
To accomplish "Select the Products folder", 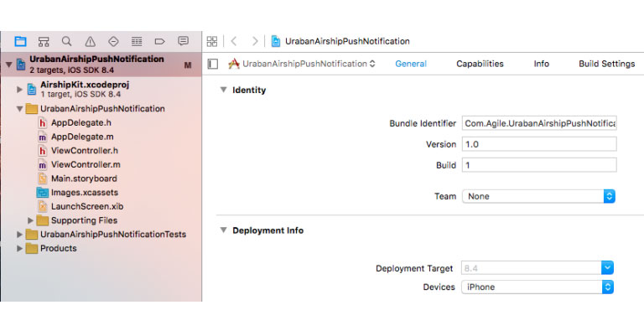I will click(x=59, y=248).
